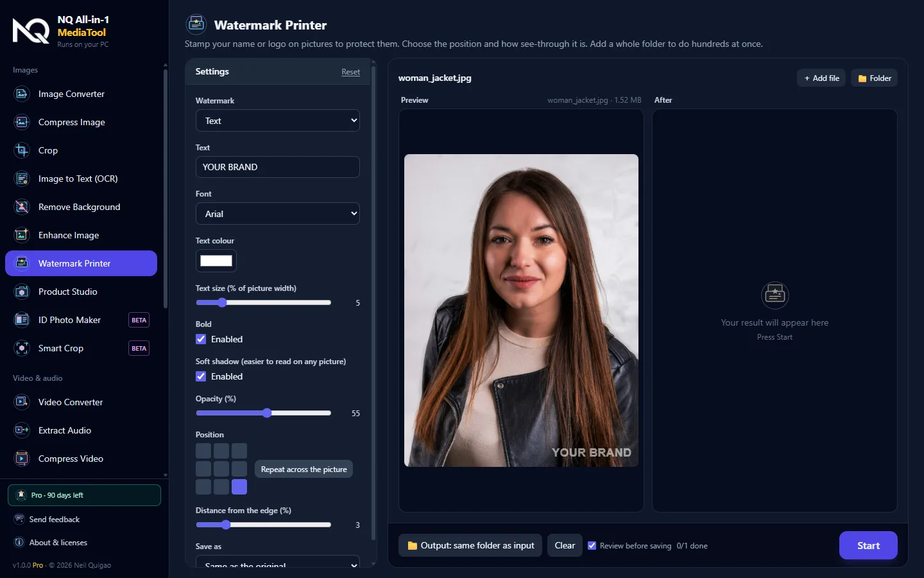Viewport: 924px width, 578px height.
Task: Go to Video Converter in sidebar
Action: click(81, 402)
